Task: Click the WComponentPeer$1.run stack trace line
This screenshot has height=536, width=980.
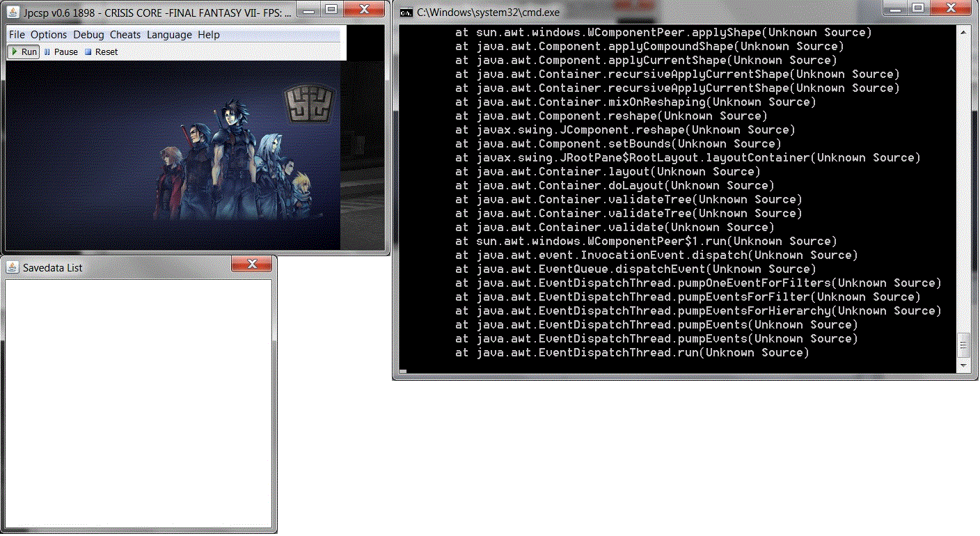Action: [x=646, y=242]
